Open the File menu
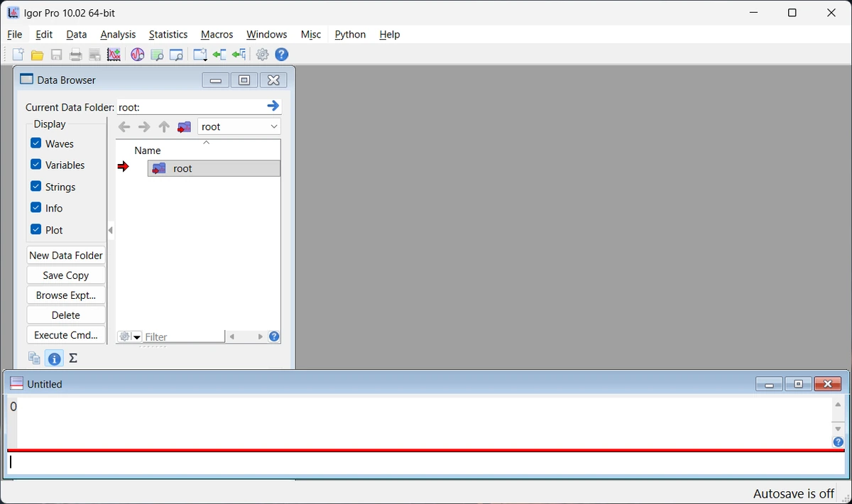Viewport: 852px width, 504px height. (x=15, y=34)
